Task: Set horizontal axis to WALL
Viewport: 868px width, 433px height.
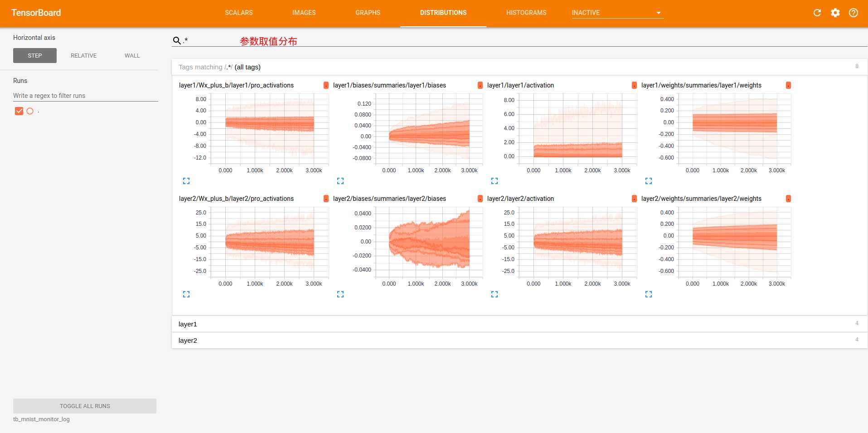Action: point(132,55)
